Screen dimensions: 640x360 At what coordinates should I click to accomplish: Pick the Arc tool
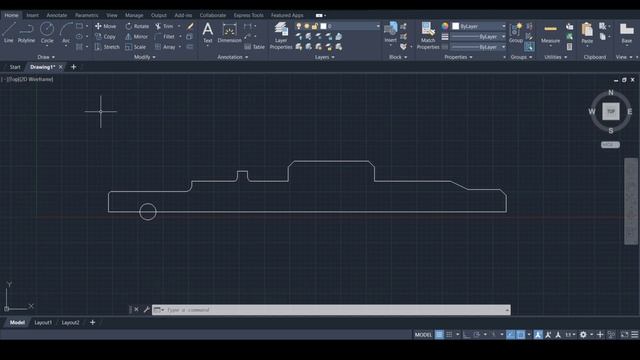[66, 33]
